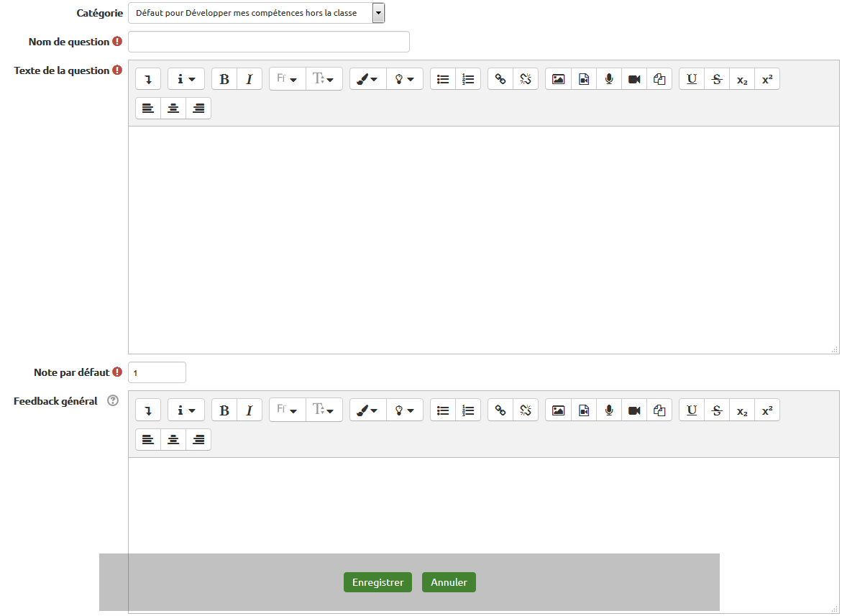
Task: Underline text in the question text editor
Action: (692, 80)
